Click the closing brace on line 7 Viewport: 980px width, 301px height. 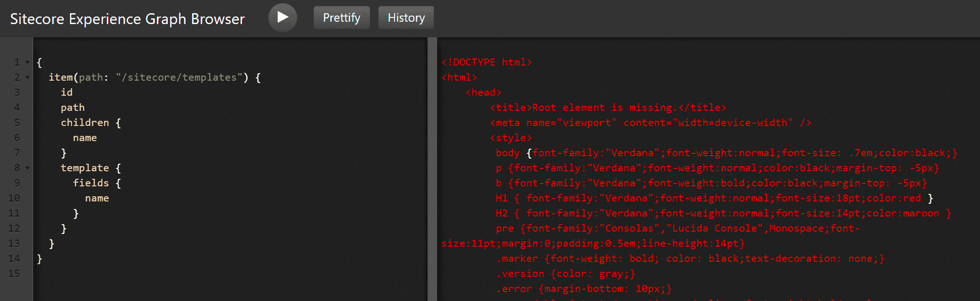(64, 153)
